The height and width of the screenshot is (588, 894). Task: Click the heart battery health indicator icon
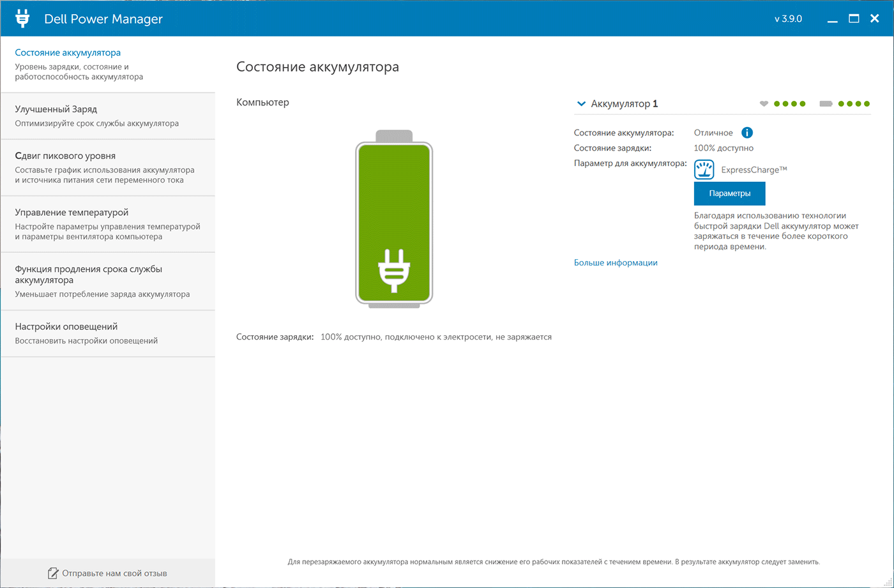click(764, 103)
